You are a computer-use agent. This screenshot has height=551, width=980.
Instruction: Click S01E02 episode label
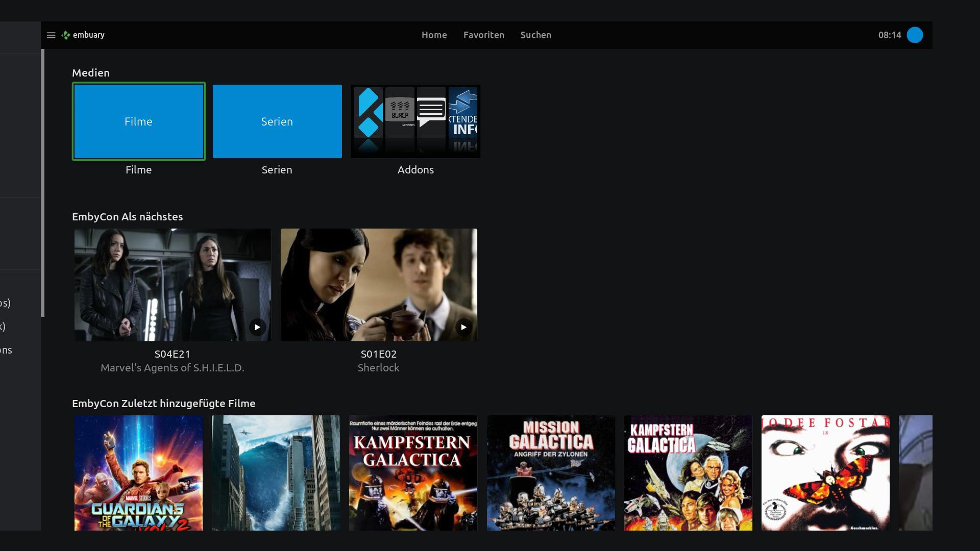click(379, 354)
